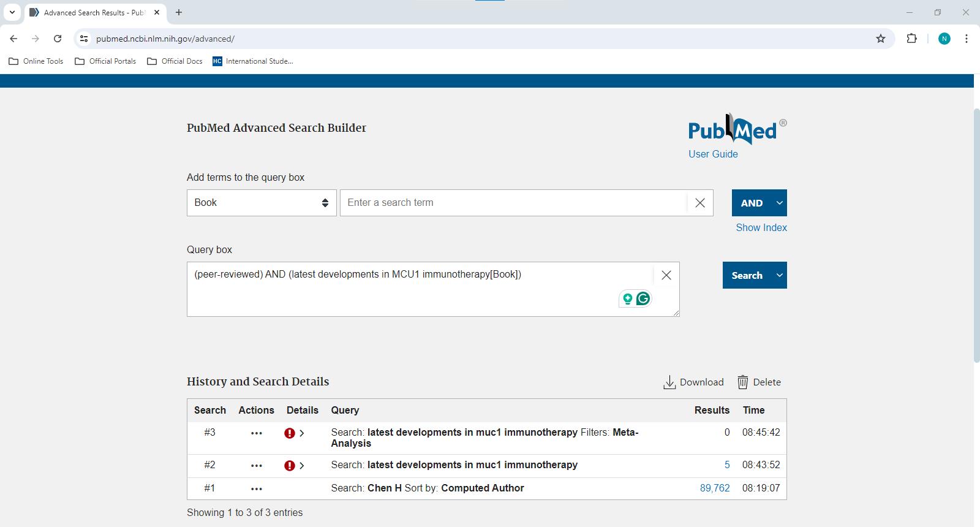
Task: Open the Chrome profile avatar N
Action: point(944,39)
